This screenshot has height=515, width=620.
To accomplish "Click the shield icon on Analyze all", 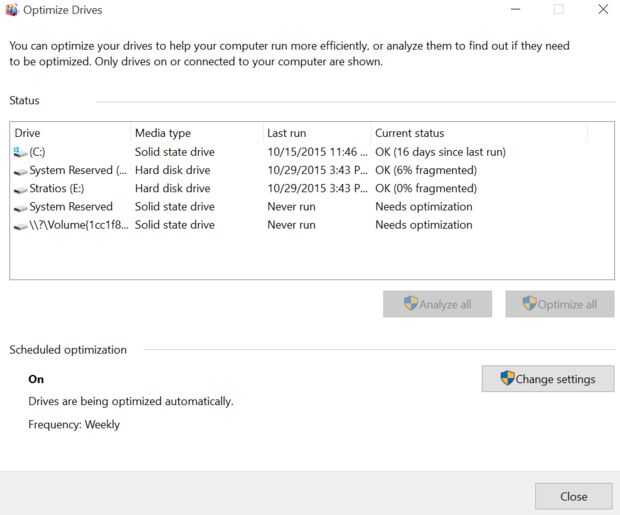I will coord(411,304).
